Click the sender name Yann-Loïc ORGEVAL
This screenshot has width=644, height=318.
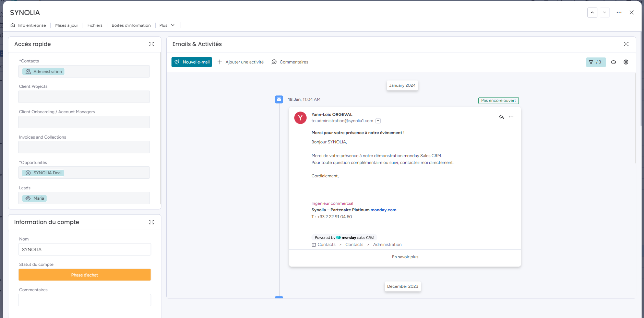coord(332,115)
